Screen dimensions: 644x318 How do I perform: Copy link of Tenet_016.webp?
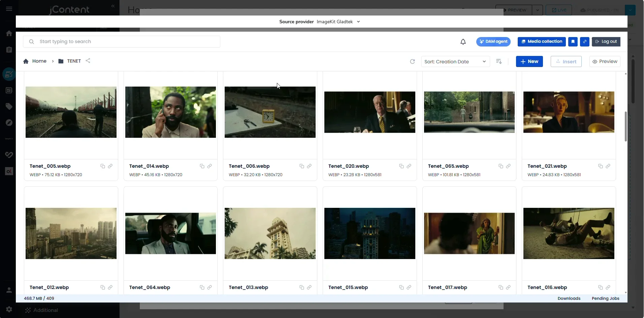coord(608,287)
